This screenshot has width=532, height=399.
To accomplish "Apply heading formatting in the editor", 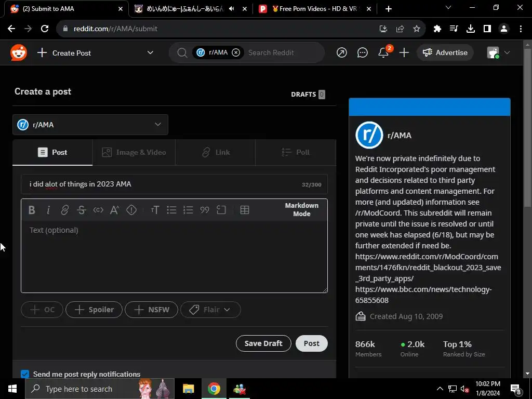I will tap(155, 210).
